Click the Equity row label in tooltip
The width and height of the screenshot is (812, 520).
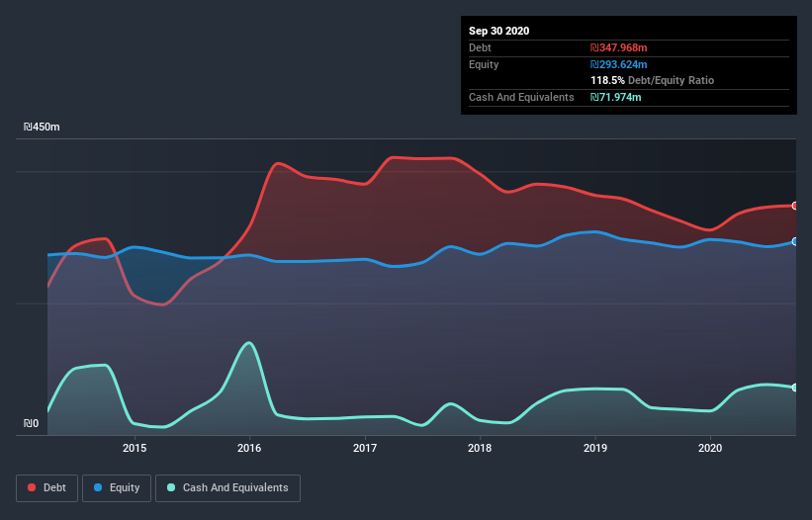484,64
